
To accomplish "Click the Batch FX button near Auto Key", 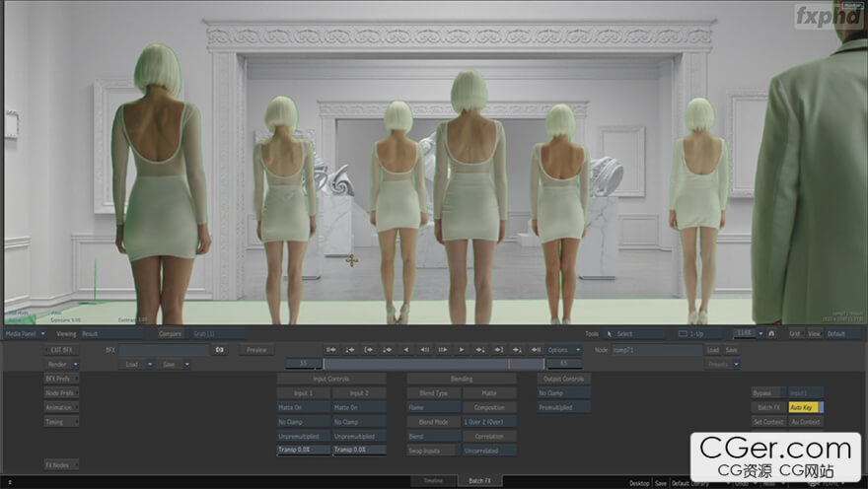I will [x=768, y=407].
